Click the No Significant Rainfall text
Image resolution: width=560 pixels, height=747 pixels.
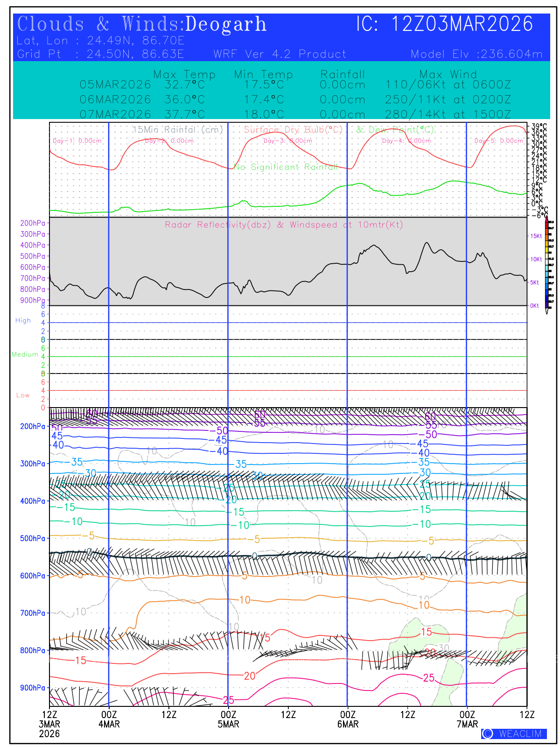(x=285, y=167)
